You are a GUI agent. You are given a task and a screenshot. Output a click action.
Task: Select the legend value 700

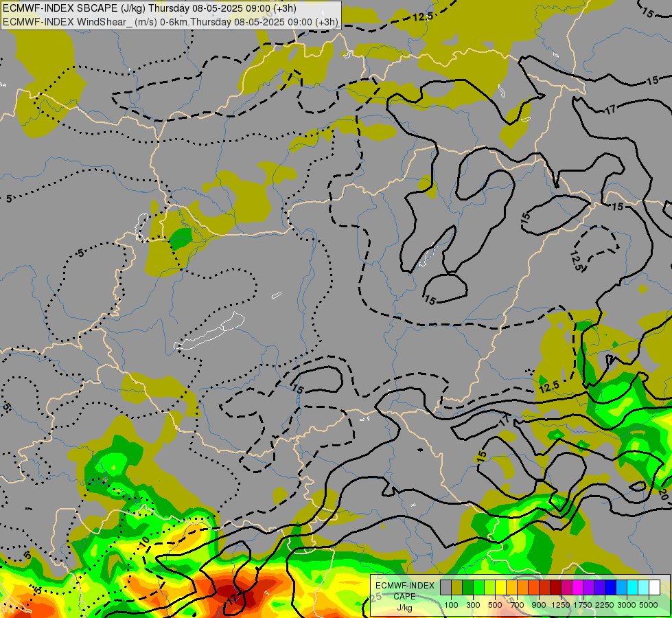point(518,605)
